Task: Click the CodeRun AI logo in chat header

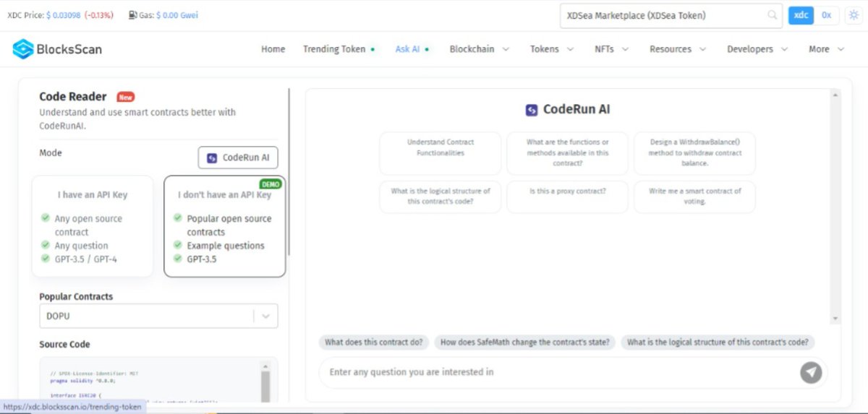Action: coord(532,110)
